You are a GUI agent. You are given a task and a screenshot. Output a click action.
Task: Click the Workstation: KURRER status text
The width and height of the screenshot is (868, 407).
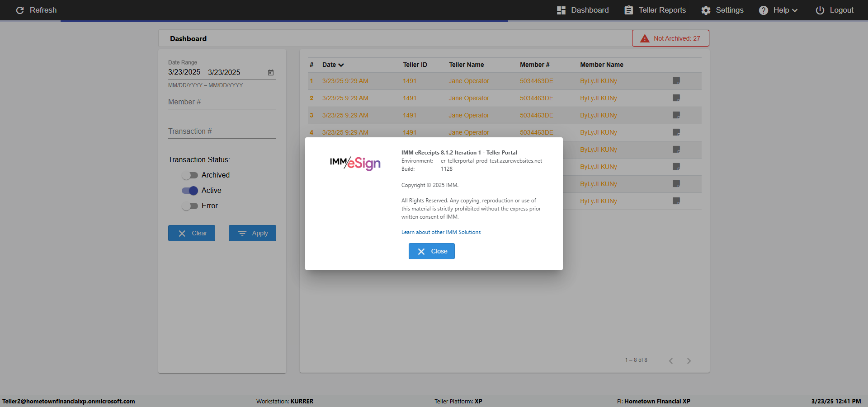(285, 401)
